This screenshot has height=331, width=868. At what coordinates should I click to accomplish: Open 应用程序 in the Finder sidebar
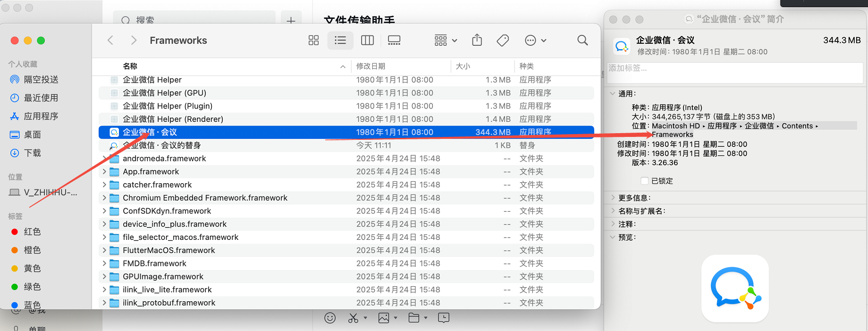coord(41,116)
